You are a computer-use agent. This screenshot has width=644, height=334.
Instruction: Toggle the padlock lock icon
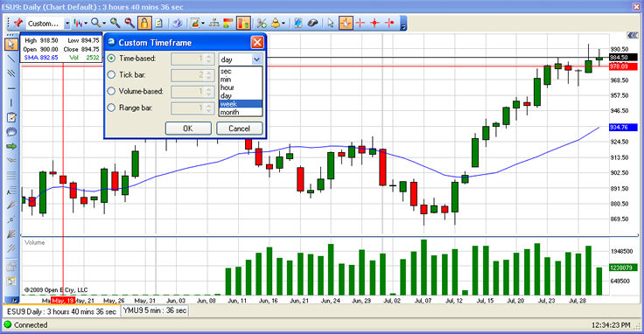pos(144,23)
